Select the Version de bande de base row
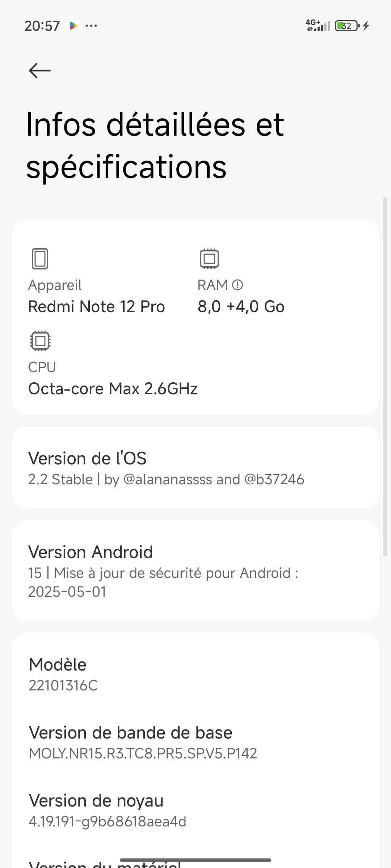This screenshot has height=868, width=391. click(x=195, y=742)
